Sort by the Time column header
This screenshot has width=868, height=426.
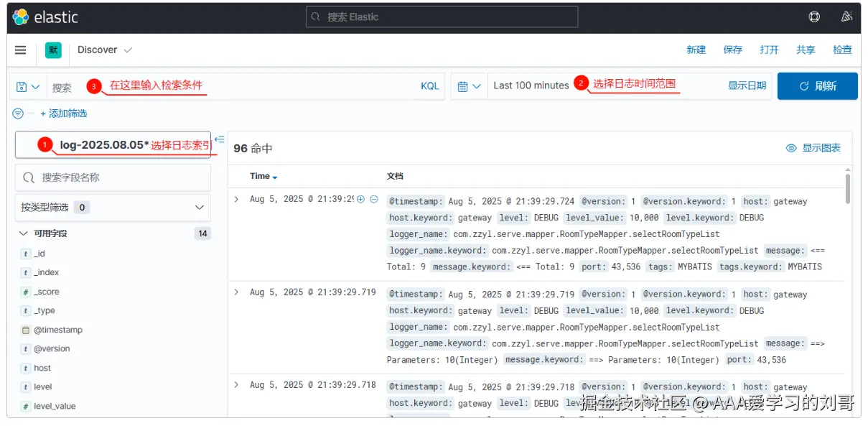(263, 176)
